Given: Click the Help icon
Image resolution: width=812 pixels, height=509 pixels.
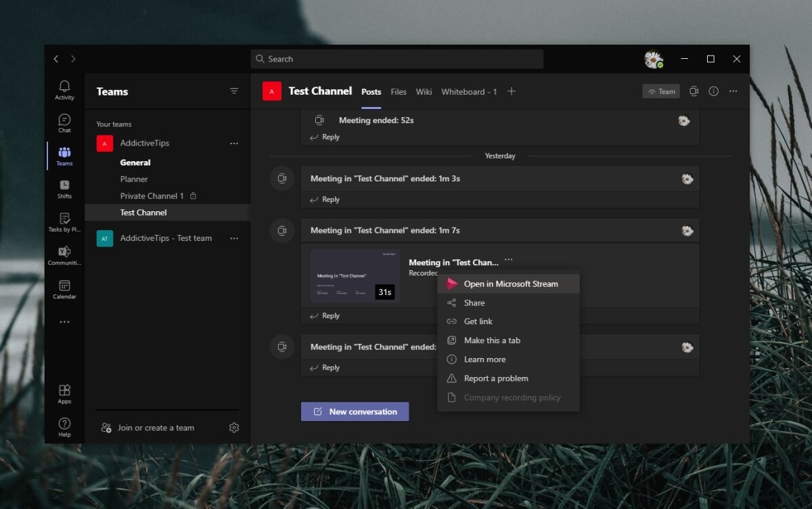Looking at the screenshot, I should 64,426.
